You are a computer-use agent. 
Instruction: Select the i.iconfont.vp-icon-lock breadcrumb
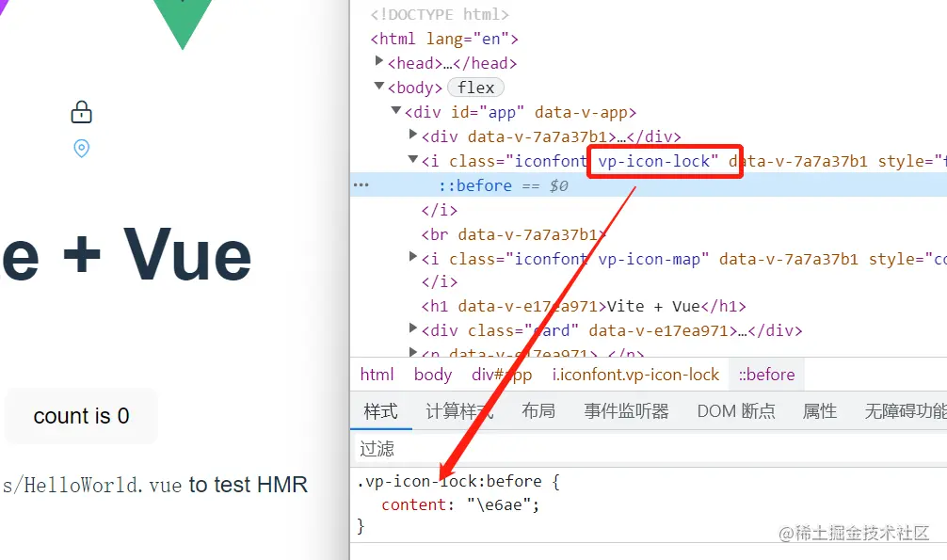pos(636,375)
